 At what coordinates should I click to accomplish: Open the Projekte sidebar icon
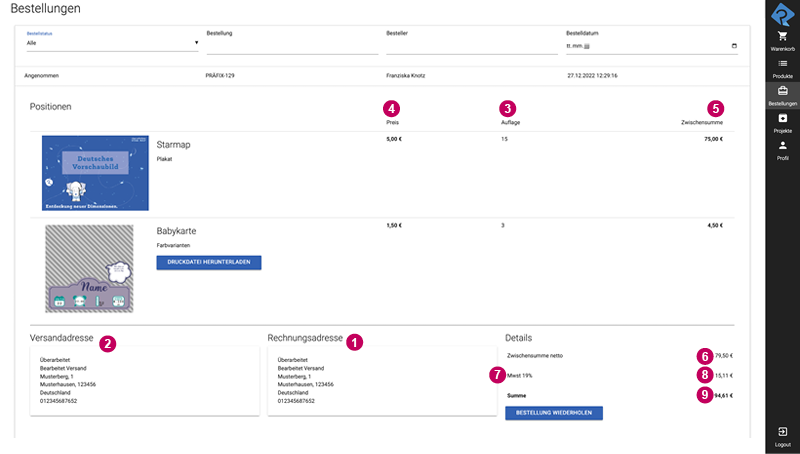tap(782, 119)
